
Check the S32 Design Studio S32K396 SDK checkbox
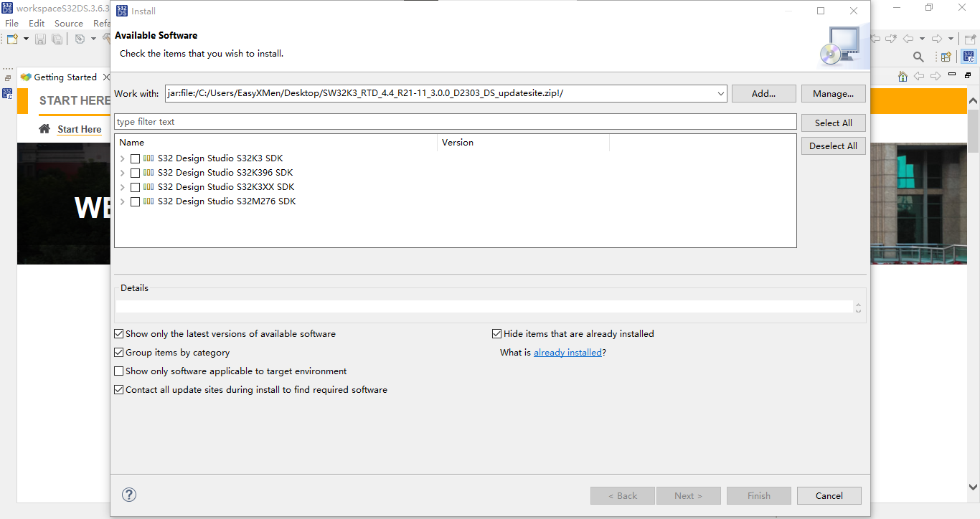point(135,173)
